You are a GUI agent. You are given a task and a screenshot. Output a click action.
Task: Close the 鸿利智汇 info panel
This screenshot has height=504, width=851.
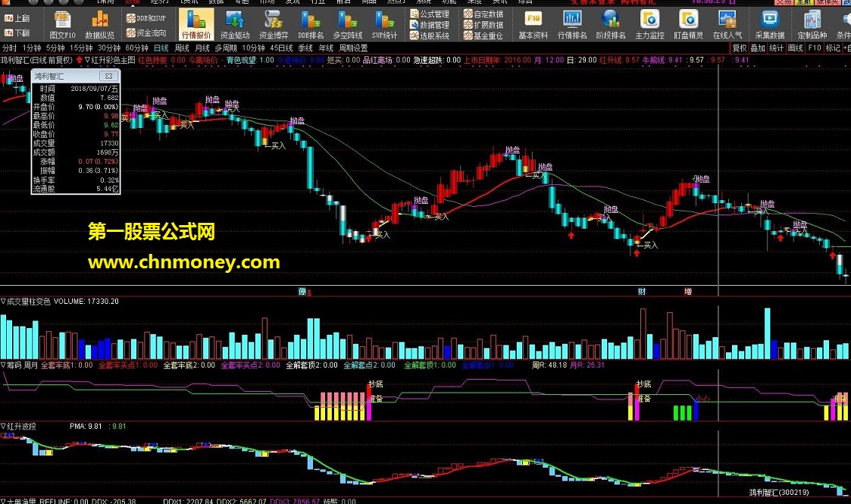pos(108,77)
